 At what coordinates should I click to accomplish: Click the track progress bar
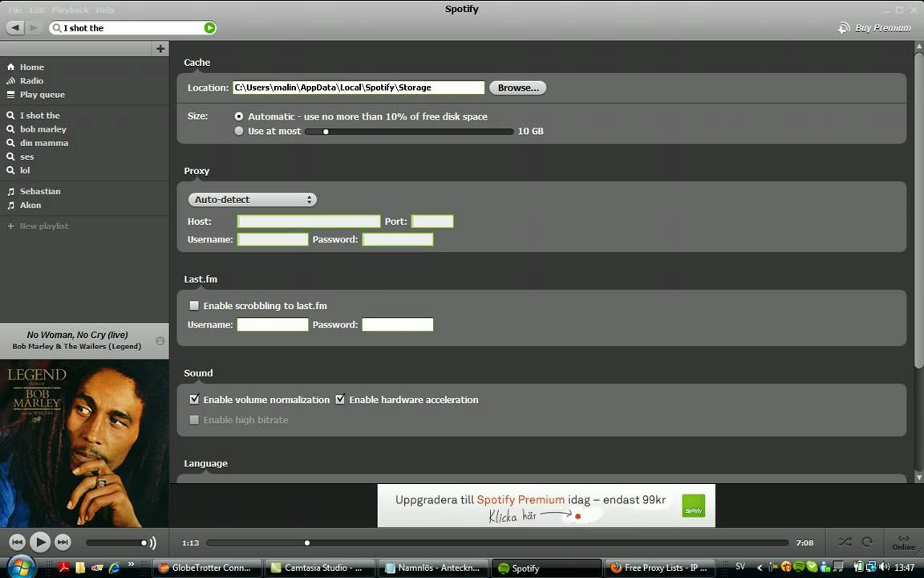coord(497,543)
